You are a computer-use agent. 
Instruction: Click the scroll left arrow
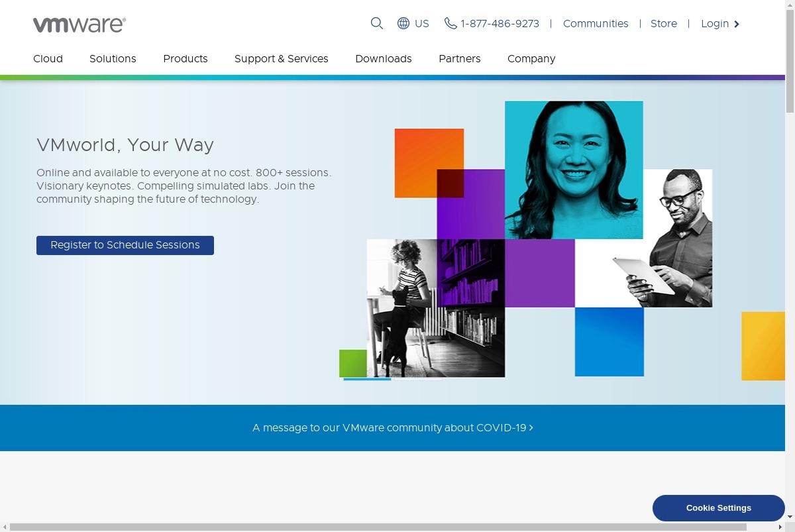tap(5, 527)
